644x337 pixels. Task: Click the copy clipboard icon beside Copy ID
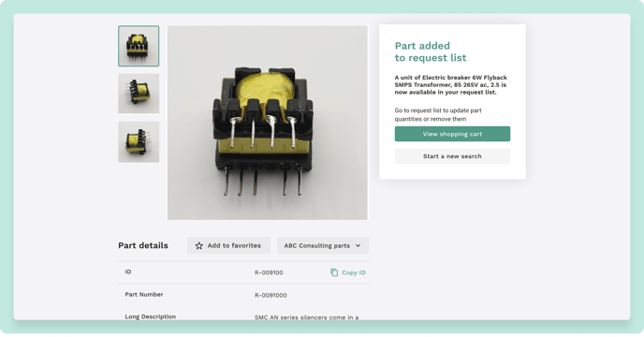click(334, 272)
